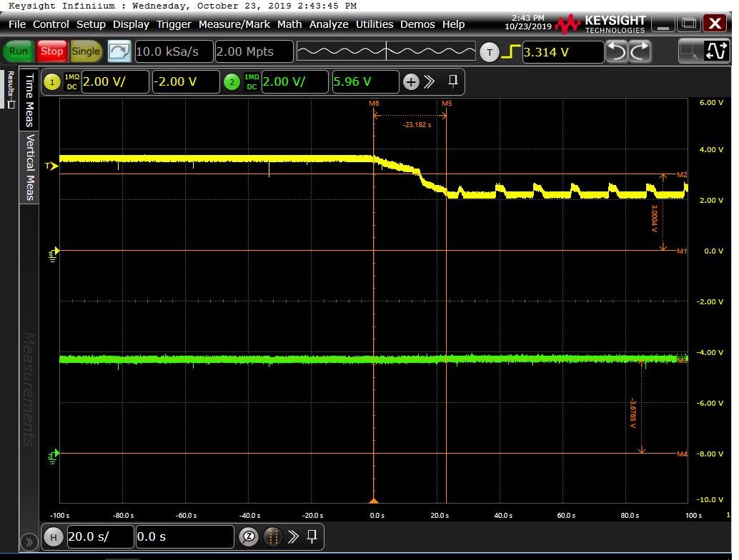
Task: Select channel 1 ground reference marker
Action: tap(54, 254)
